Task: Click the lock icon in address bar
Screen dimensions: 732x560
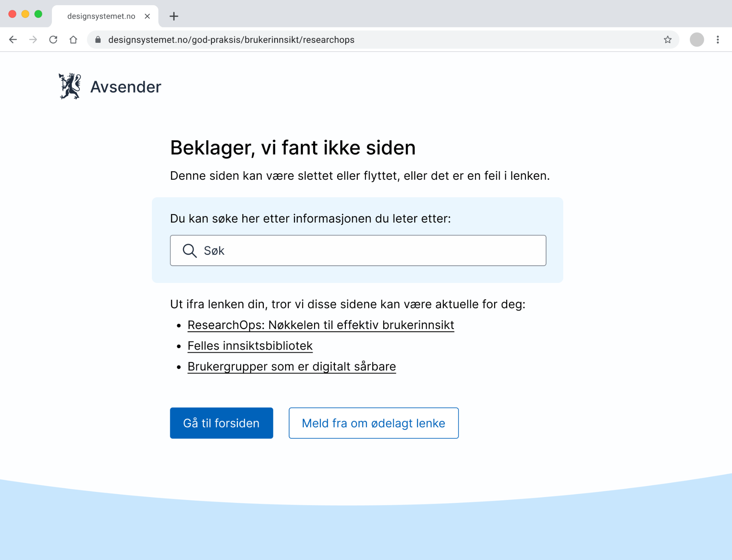Action: [98, 40]
